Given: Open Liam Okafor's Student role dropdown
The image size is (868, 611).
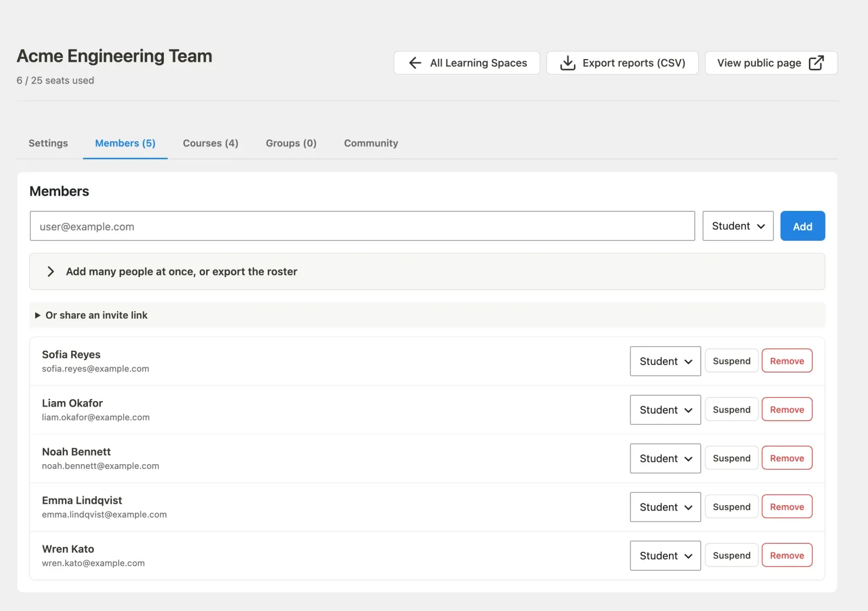Looking at the screenshot, I should pos(665,410).
